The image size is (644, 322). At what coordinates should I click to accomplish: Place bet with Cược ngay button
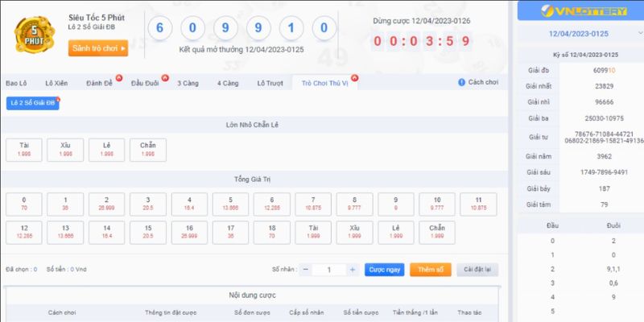385,270
